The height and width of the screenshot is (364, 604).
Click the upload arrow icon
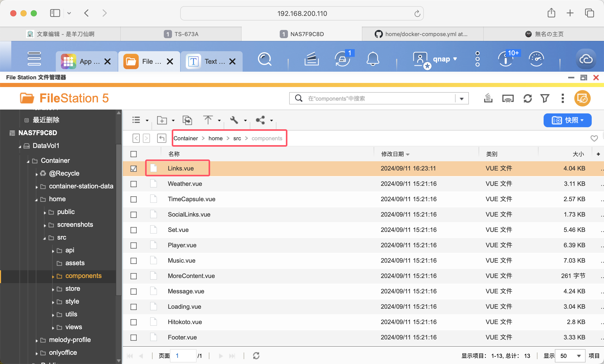[x=208, y=120]
